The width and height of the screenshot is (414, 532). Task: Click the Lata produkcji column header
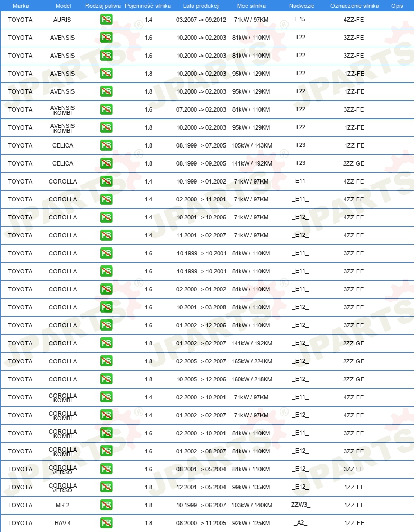tap(201, 6)
